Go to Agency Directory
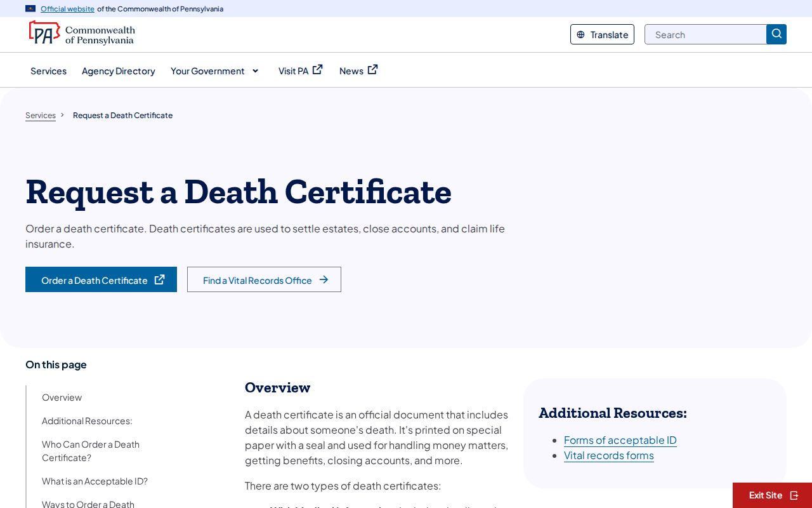 tap(119, 70)
